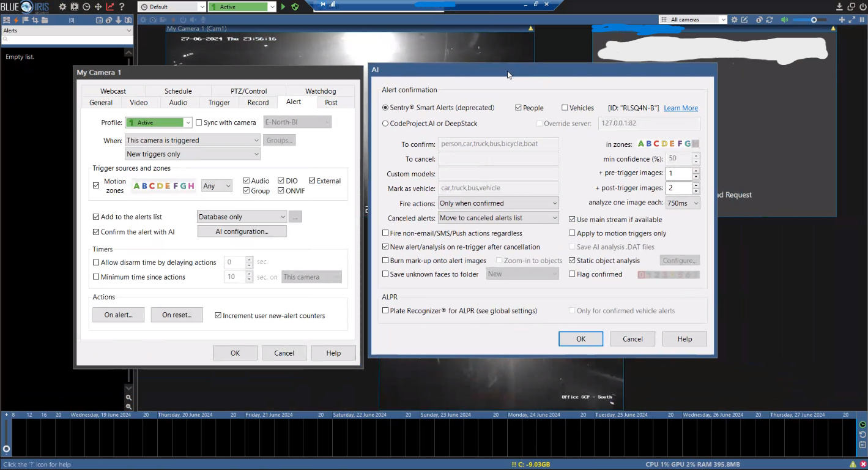
Task: Click the folder icon in clips toolbar
Action: pos(45,20)
